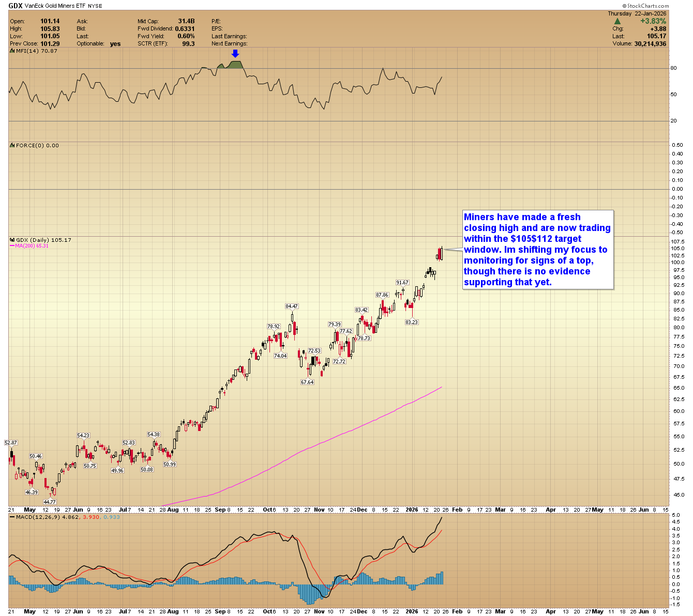Click the Open value 101.14
693x616 pixels.
(x=50, y=21)
